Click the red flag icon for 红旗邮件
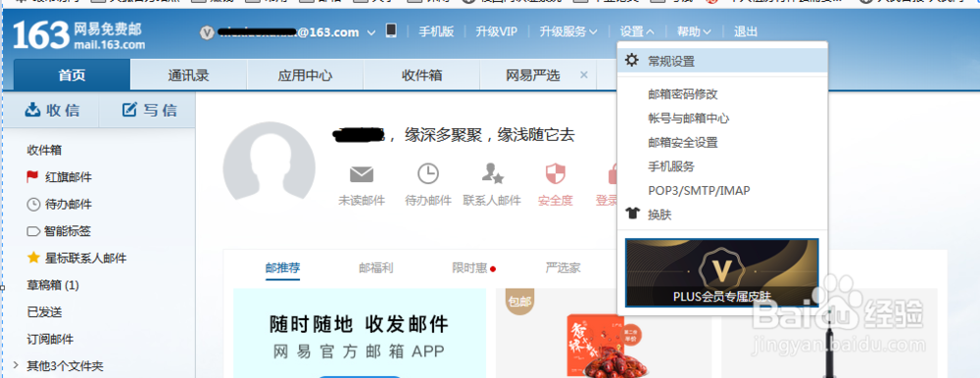 pyautogui.click(x=32, y=177)
